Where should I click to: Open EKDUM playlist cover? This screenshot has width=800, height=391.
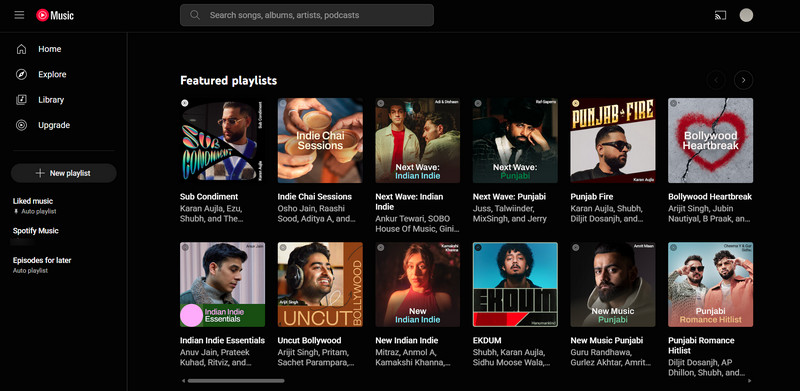[515, 284]
